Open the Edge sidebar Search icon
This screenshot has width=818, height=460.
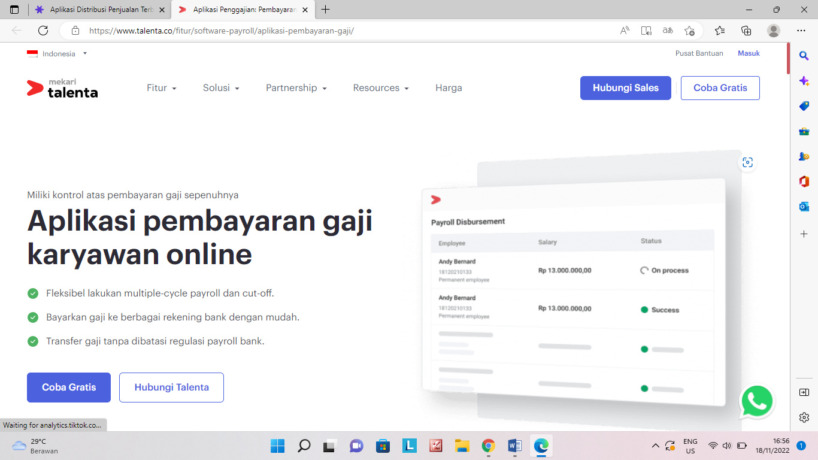point(804,56)
